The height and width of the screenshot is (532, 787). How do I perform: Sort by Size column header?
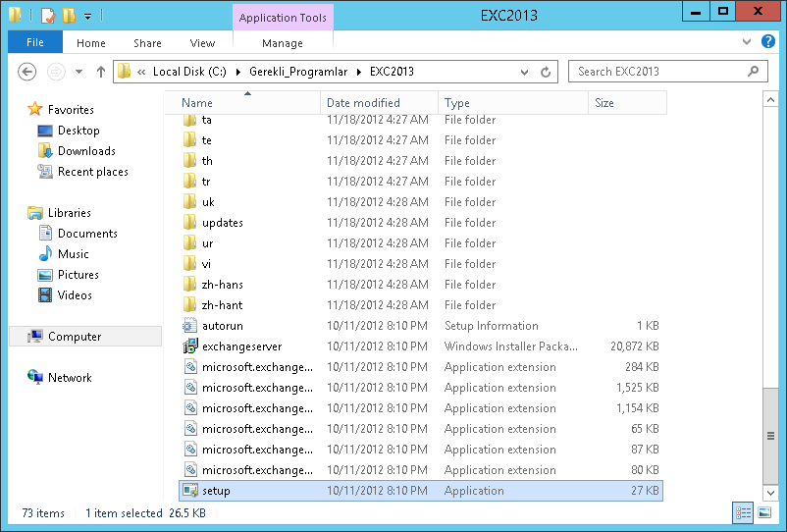pos(627,103)
